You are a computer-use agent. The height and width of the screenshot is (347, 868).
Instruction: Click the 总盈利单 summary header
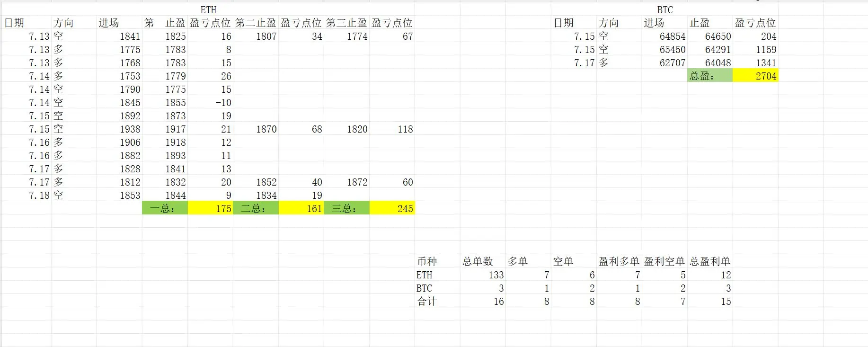(710, 261)
